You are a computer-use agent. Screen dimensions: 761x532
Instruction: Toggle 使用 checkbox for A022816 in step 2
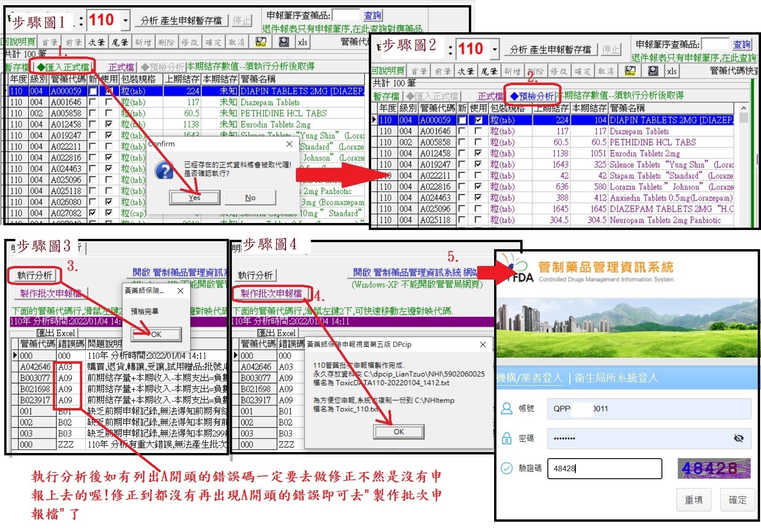pyautogui.click(x=478, y=187)
